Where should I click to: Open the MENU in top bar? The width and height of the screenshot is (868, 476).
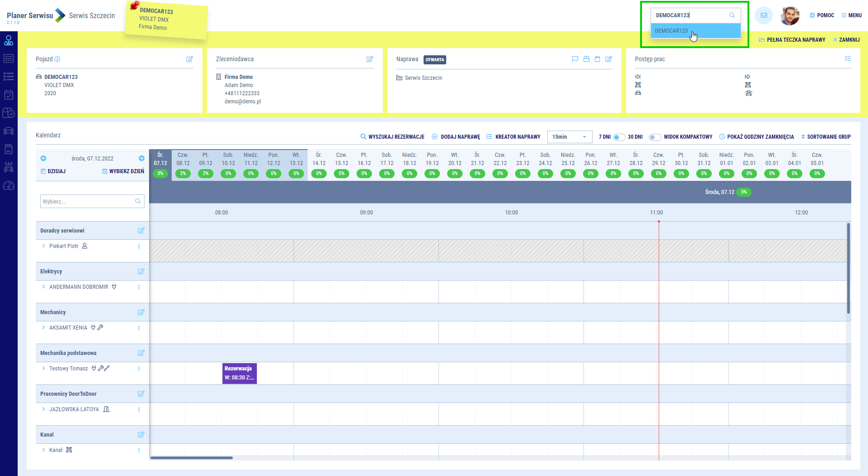point(851,15)
